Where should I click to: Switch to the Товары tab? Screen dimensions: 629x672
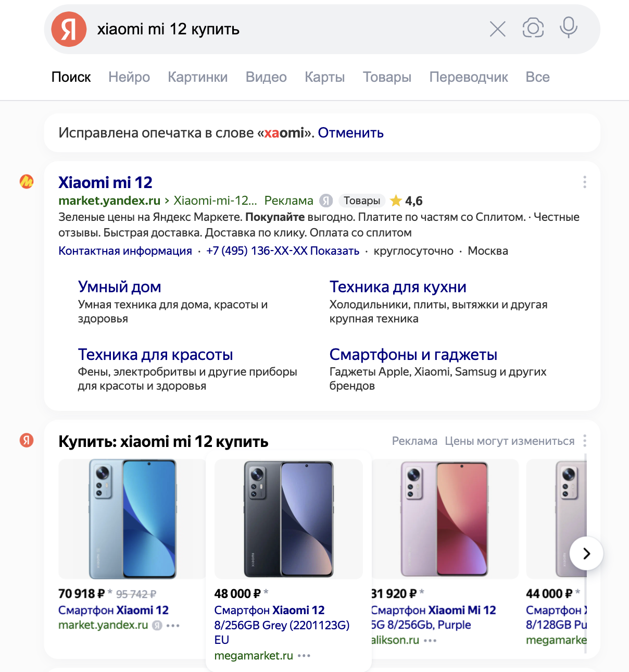[387, 77]
